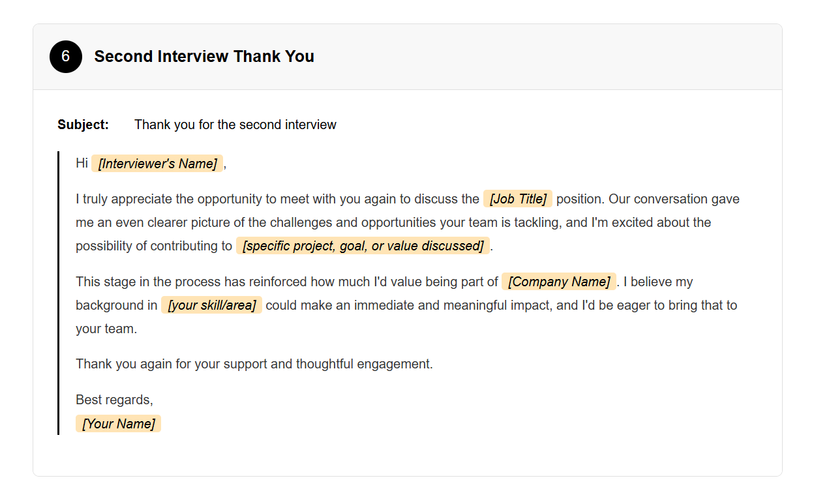This screenshot has width=814, height=504.
Task: Click the black number 6 badge
Action: tap(65, 57)
